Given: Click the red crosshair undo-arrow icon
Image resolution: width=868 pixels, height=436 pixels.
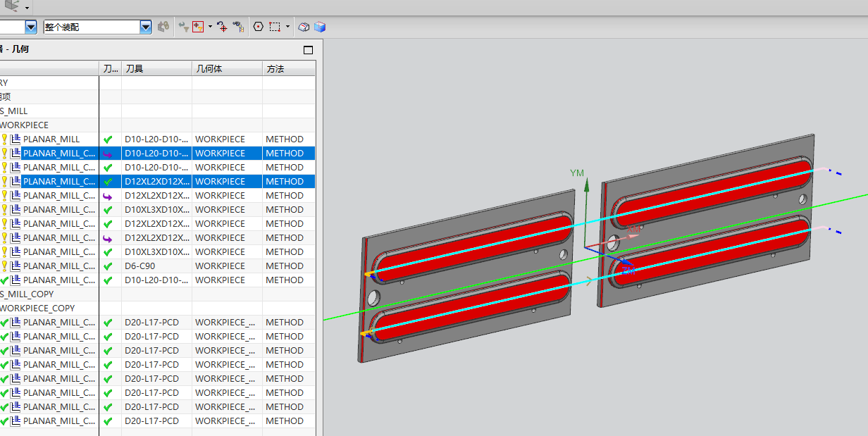Looking at the screenshot, I should [x=222, y=27].
